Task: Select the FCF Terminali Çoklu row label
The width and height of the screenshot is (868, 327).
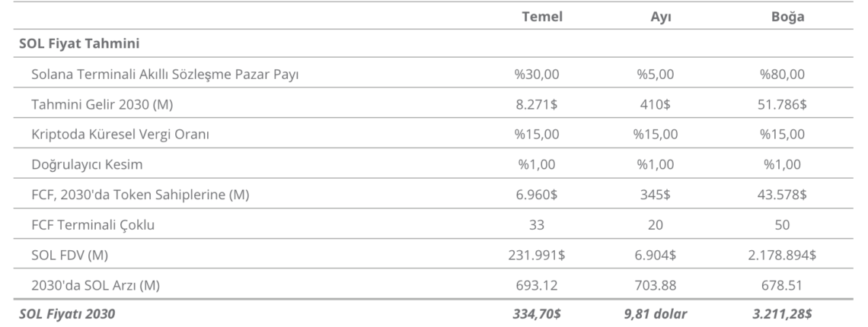Action: click(93, 225)
